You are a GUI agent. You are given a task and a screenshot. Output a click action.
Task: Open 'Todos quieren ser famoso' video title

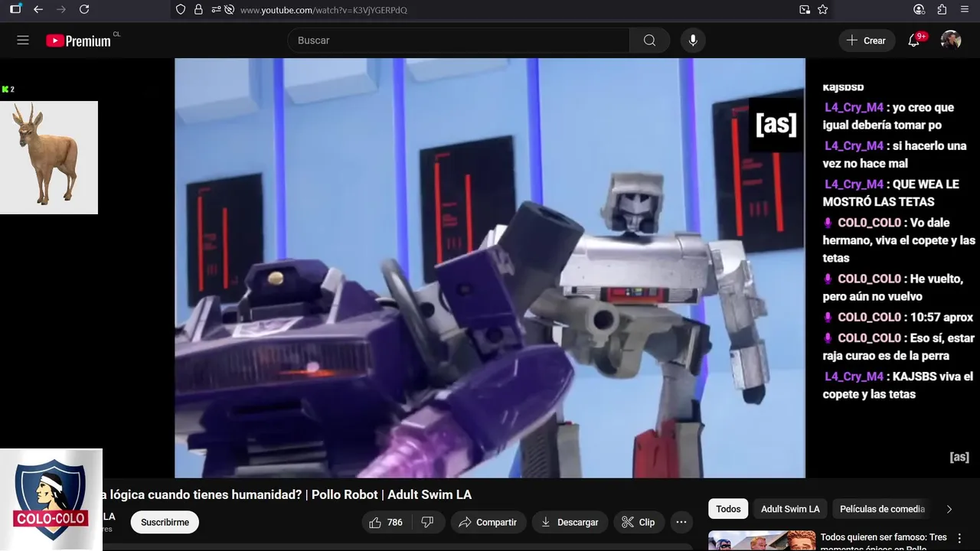tap(884, 541)
